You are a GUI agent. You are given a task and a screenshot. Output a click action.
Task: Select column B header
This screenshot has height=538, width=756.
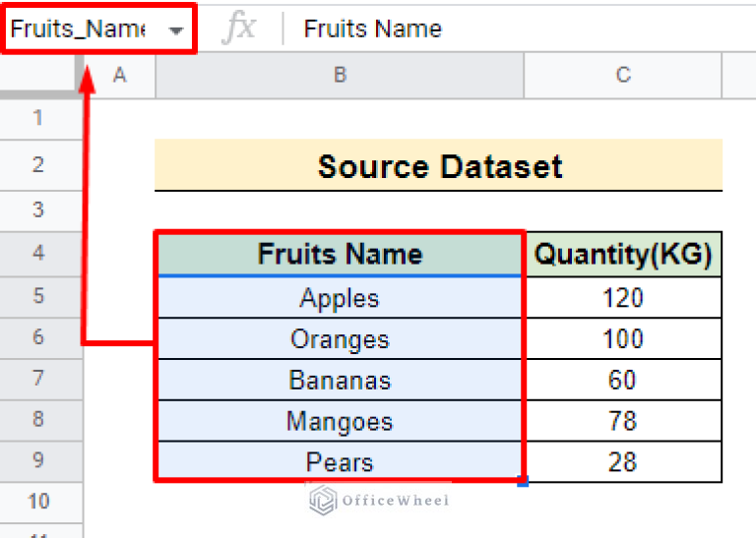[340, 75]
